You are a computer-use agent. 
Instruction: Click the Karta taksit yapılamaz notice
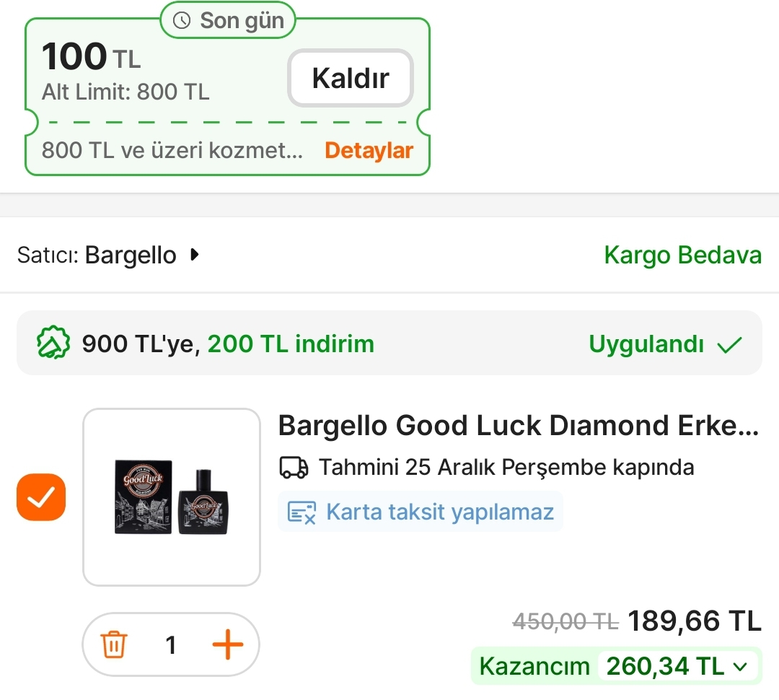tap(439, 512)
